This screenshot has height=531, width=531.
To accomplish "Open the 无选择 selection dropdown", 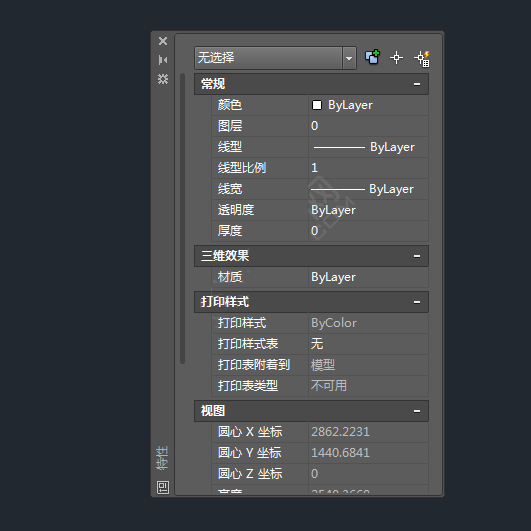I will [349, 58].
